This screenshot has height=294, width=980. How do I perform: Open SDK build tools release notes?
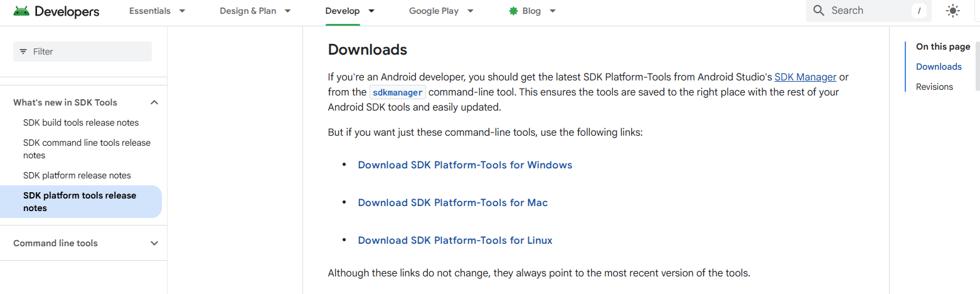[81, 122]
